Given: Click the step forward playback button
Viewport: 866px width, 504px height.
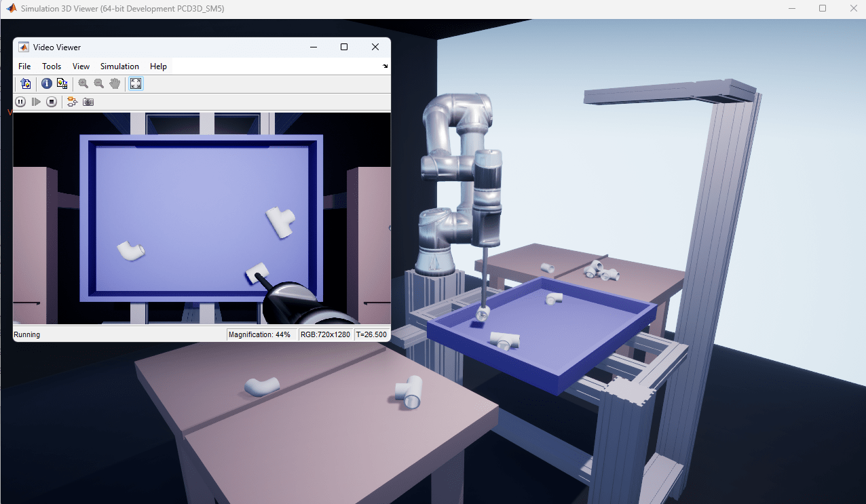Looking at the screenshot, I should tap(36, 102).
